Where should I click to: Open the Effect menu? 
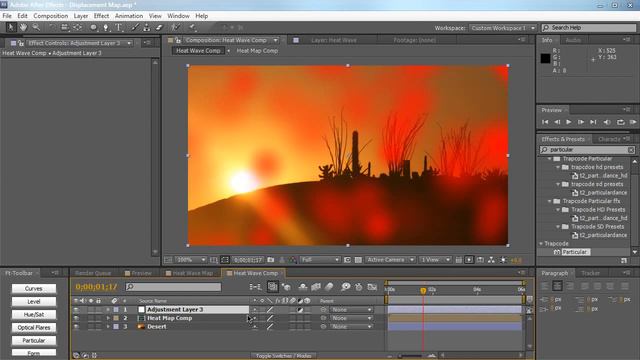point(101,16)
